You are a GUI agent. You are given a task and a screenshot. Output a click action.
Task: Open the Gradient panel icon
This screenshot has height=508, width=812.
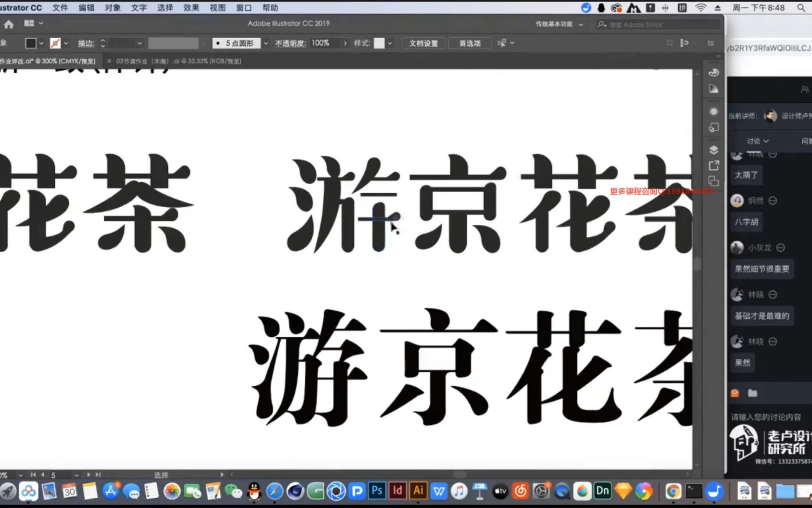point(713,89)
